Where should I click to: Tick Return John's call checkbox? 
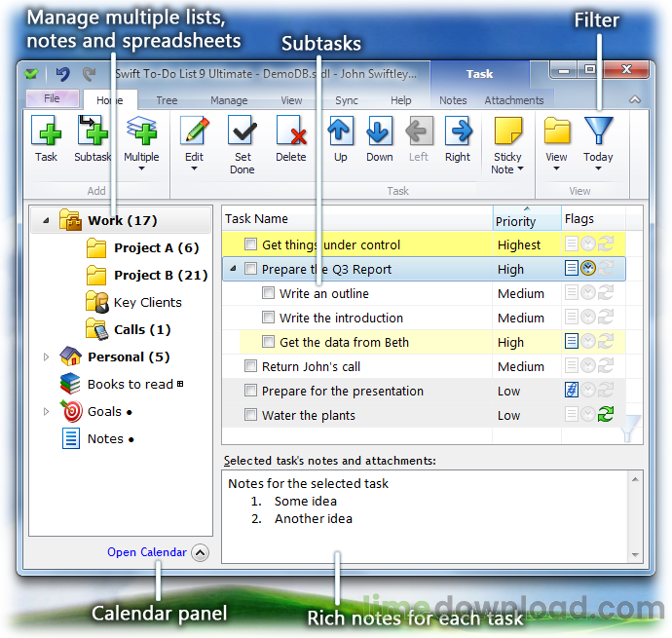250,366
